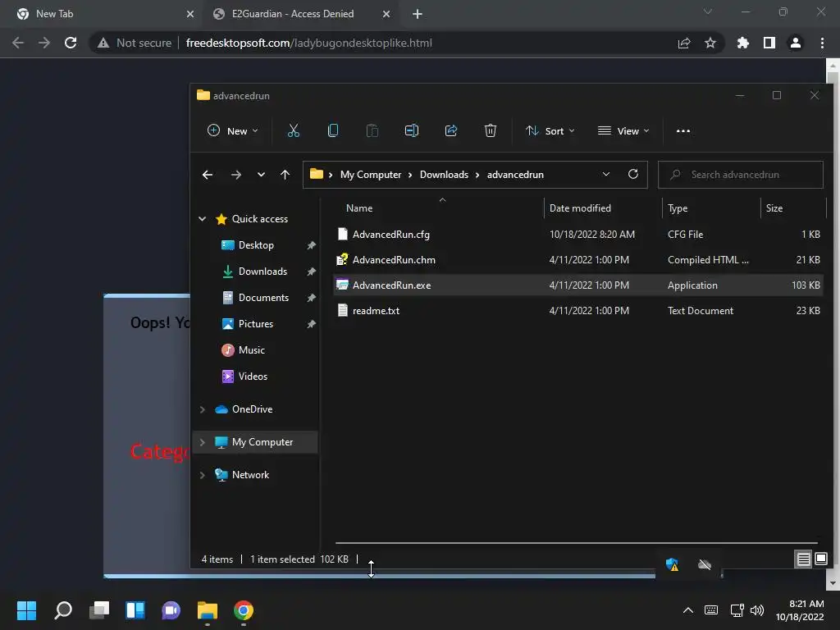The width and height of the screenshot is (840, 630).
Task: Open Windows Security tray icon
Action: (x=672, y=564)
